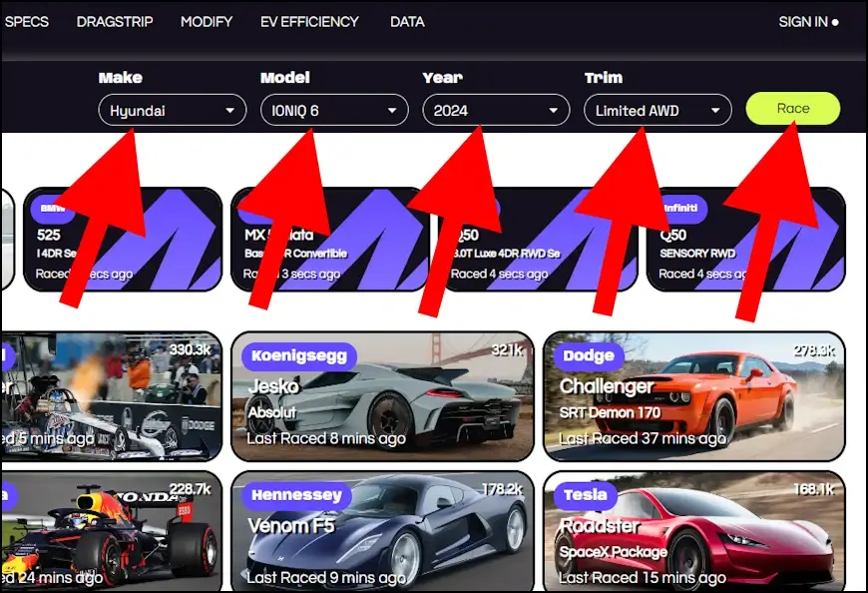
Task: Open the Tesla Roadster SpaceX Package card
Action: coord(694,531)
